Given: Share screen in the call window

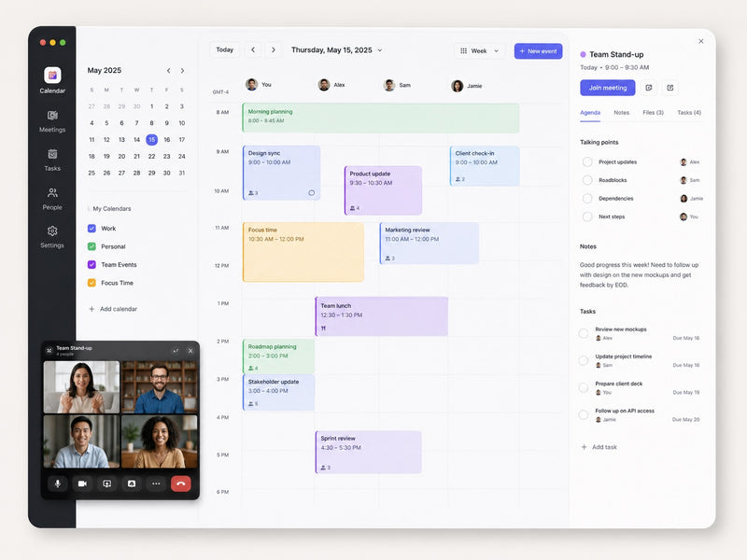Looking at the screenshot, I should point(107,483).
